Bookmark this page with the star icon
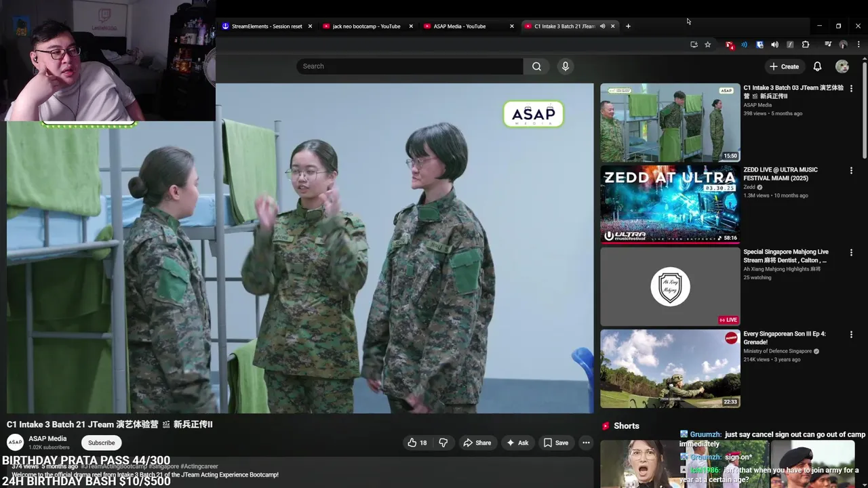This screenshot has height=488, width=868. 708,45
